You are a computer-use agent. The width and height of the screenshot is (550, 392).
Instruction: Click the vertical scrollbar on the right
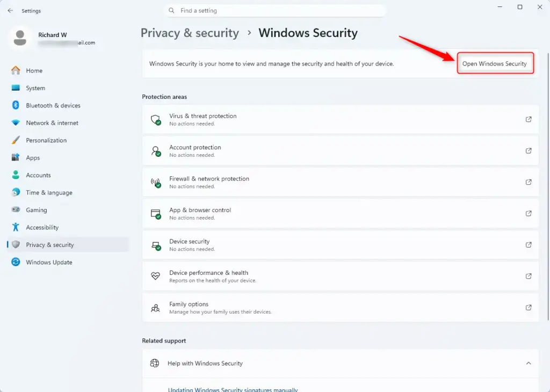click(548, 186)
